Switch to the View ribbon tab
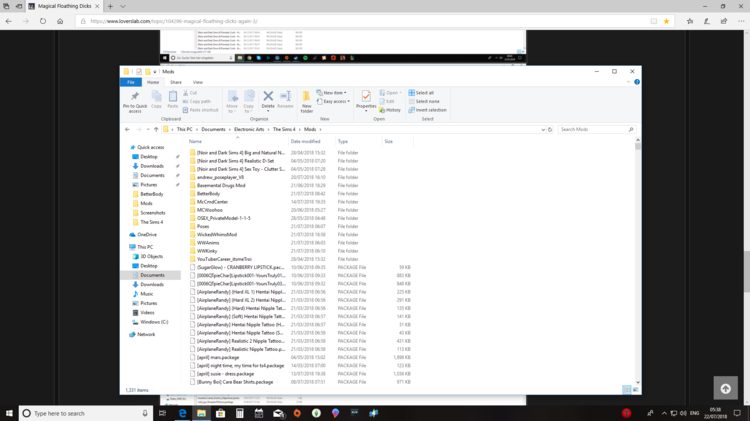The width and height of the screenshot is (750, 421). click(198, 82)
